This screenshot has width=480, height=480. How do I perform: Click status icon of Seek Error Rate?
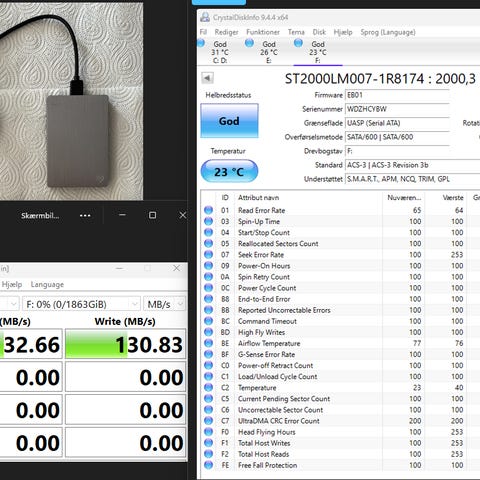209,254
